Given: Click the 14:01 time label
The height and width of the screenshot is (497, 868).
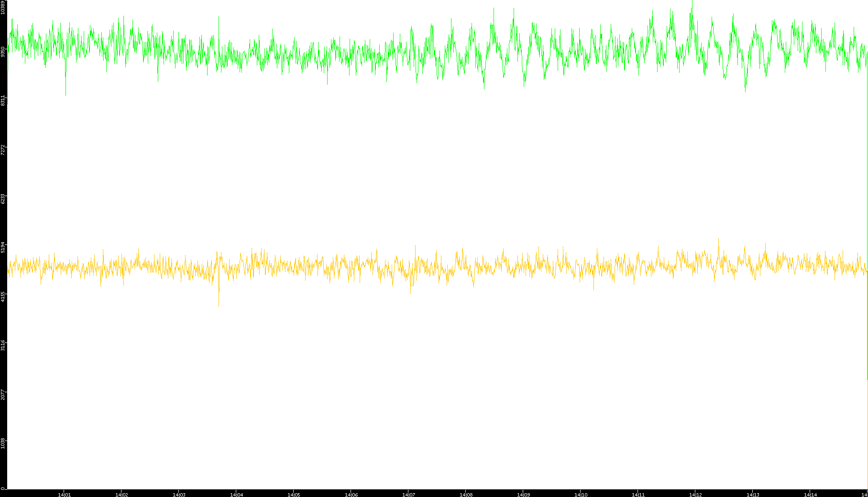Looking at the screenshot, I should click(x=64, y=495).
